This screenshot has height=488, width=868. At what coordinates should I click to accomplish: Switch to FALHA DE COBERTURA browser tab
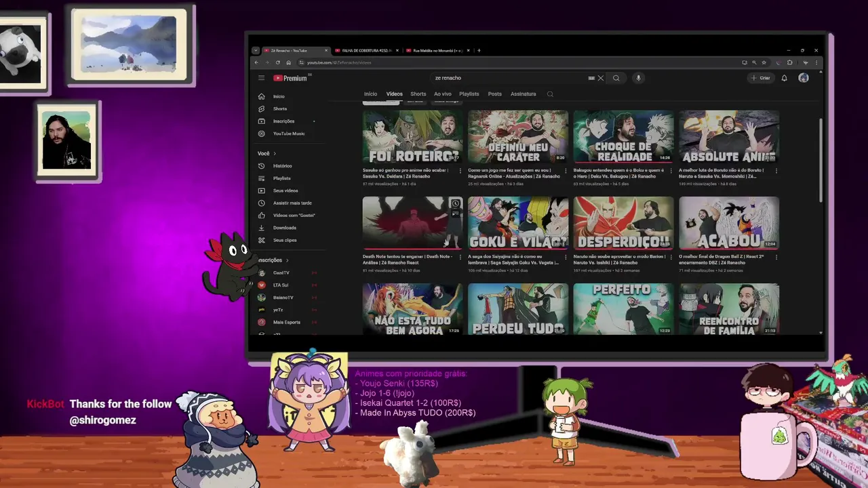coord(366,51)
